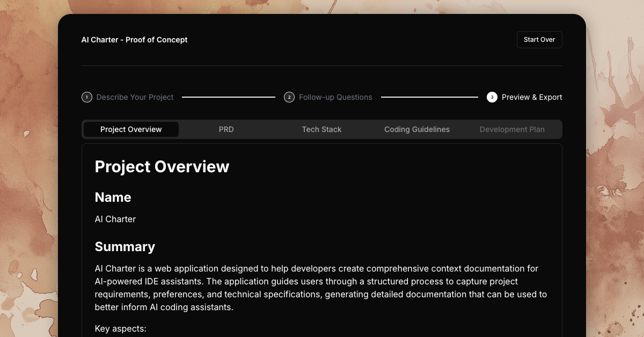Switch to the Tech Stack tab
This screenshot has width=644, height=337.
321,129
